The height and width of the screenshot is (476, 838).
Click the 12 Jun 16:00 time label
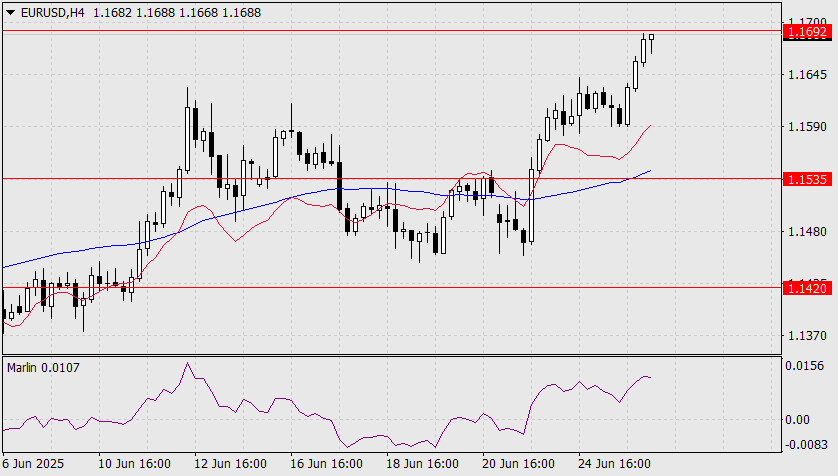click(x=230, y=464)
